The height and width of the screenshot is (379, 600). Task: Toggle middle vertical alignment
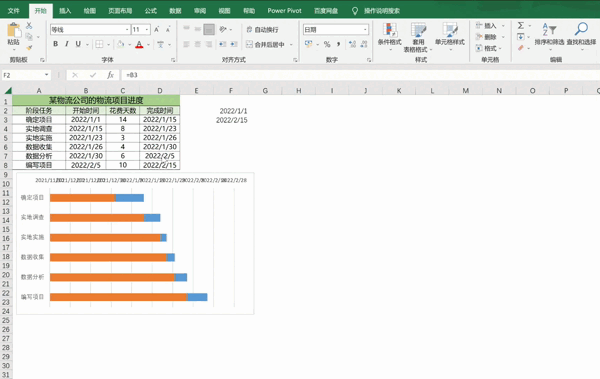pyautogui.click(x=197, y=29)
